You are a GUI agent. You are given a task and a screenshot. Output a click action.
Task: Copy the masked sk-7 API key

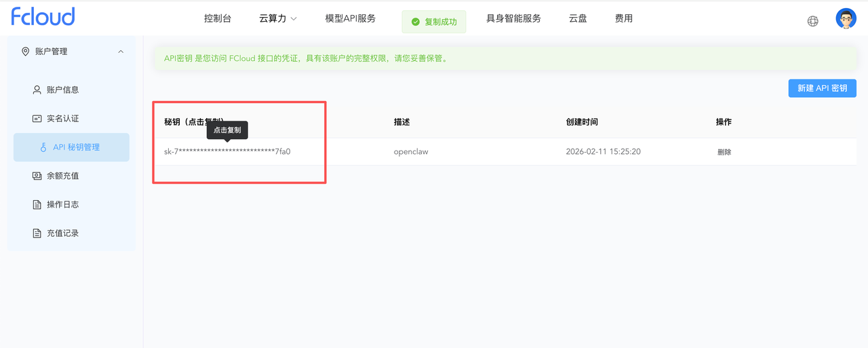tap(227, 152)
